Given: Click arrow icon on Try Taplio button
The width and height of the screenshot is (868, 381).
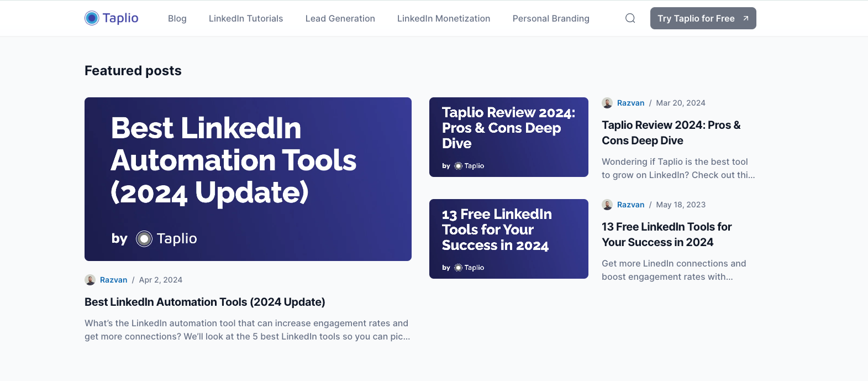Looking at the screenshot, I should click(x=746, y=18).
